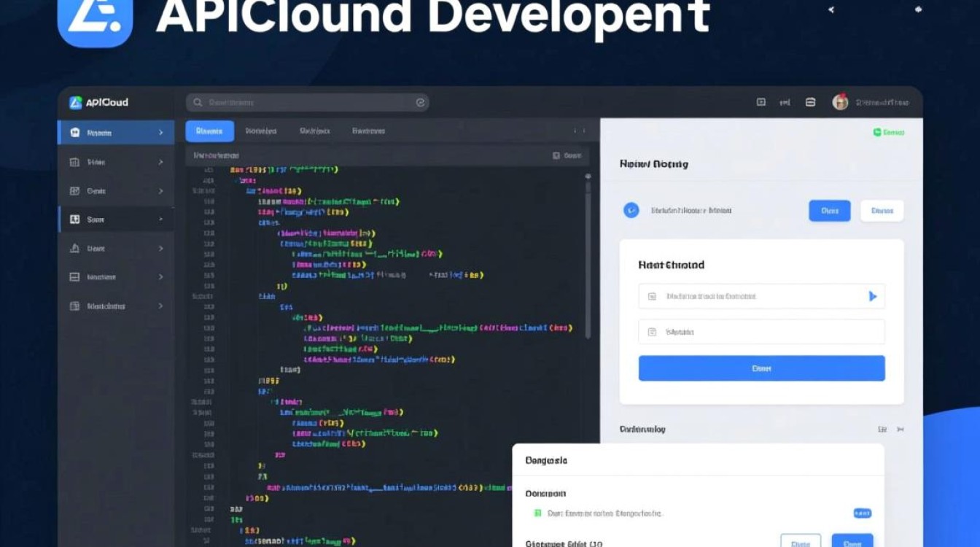Click the refresh icon inside the search bar
The width and height of the screenshot is (980, 547).
[x=420, y=103]
